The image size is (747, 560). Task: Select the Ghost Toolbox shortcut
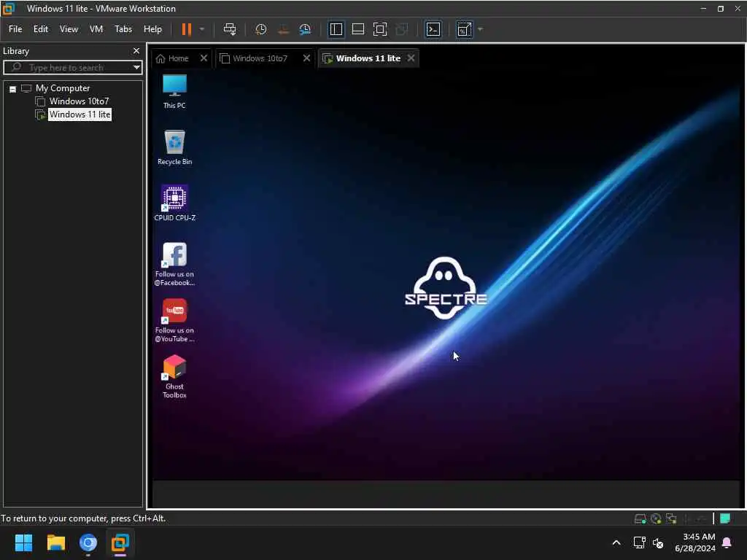point(174,376)
